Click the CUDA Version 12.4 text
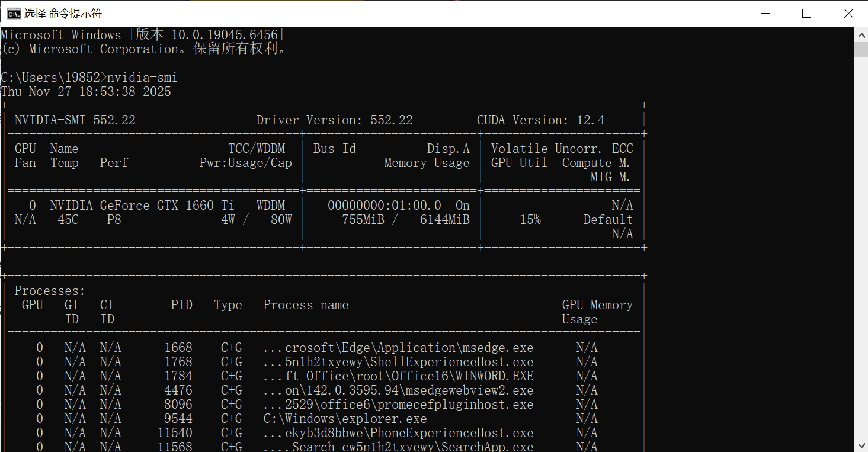Screen dimensions: 868x452 pyautogui.click(x=540, y=120)
